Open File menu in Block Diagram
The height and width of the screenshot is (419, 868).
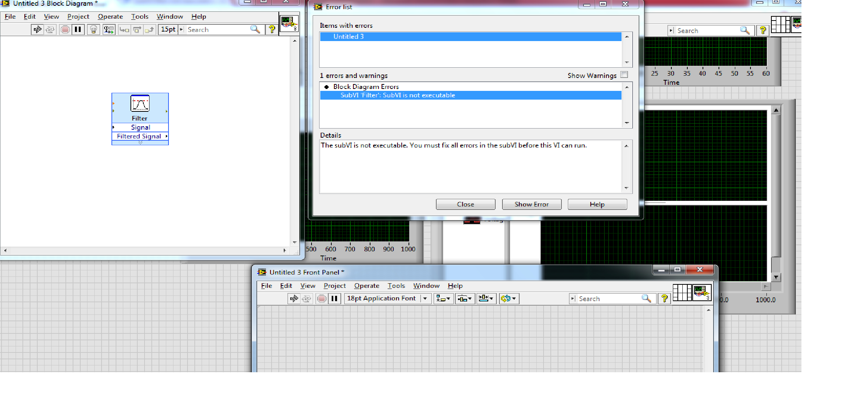coord(10,16)
